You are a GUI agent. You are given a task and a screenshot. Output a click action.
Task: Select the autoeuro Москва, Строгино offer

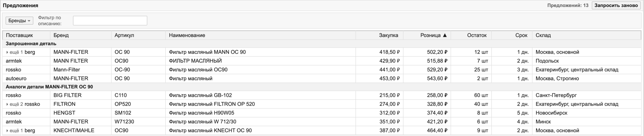tap(322, 79)
